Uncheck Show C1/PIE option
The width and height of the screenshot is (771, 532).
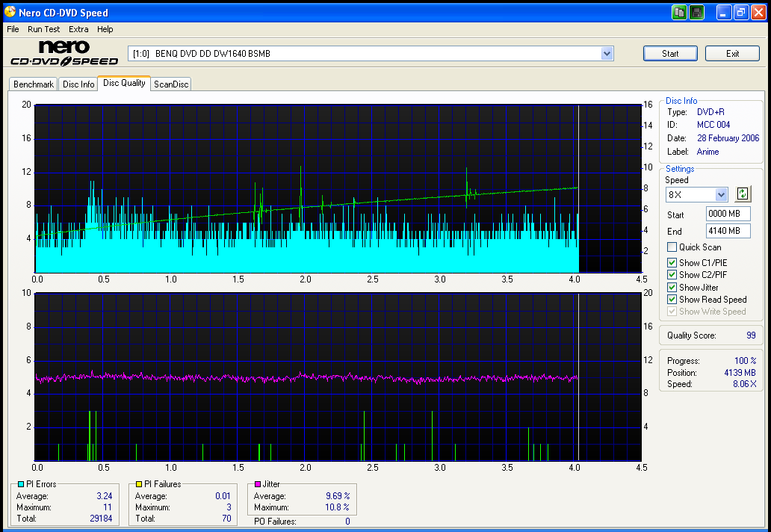tap(672, 263)
